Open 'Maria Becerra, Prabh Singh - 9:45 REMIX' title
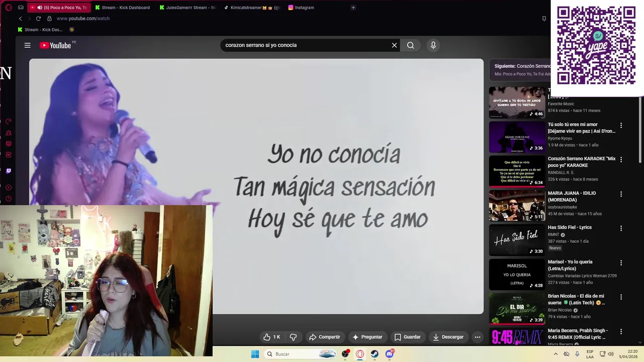The height and width of the screenshot is (362, 644). click(578, 334)
